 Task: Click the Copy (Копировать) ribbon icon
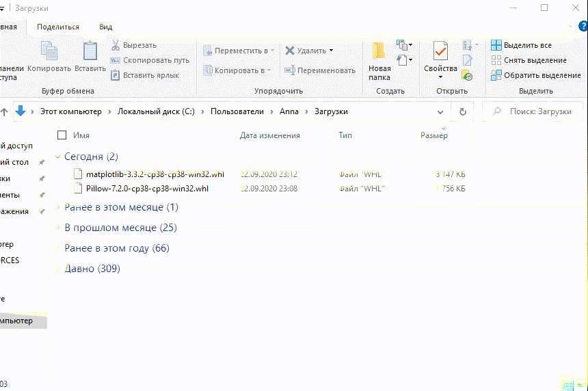(x=49, y=51)
